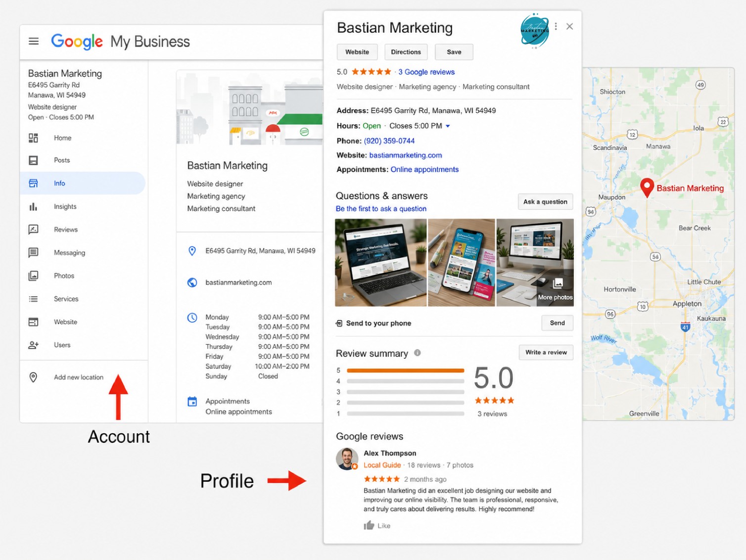This screenshot has width=746, height=560.
Task: Click the Ask a question button
Action: (545, 202)
